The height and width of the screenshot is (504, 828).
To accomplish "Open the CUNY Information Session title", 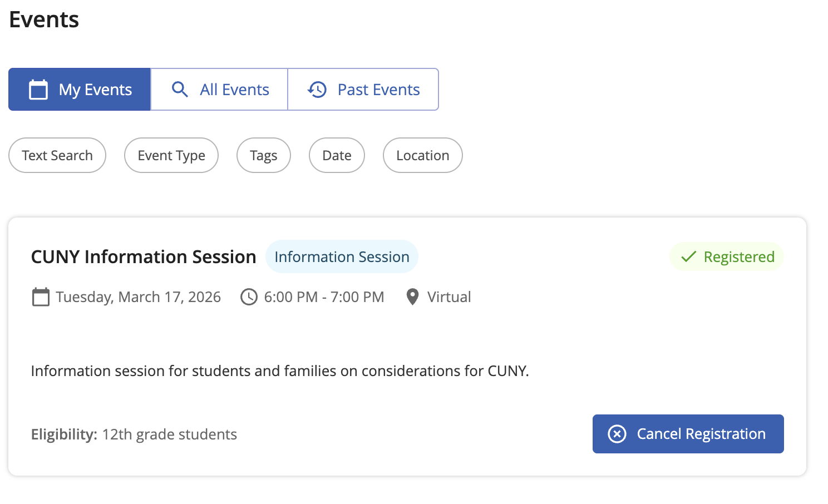I will coord(144,257).
